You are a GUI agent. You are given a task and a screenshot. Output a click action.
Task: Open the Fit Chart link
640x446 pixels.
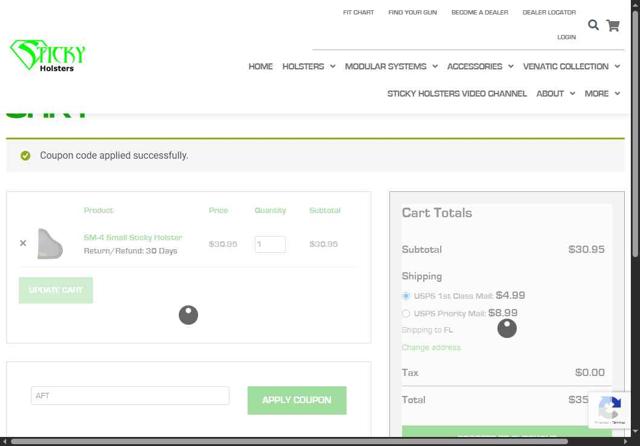[x=358, y=12]
